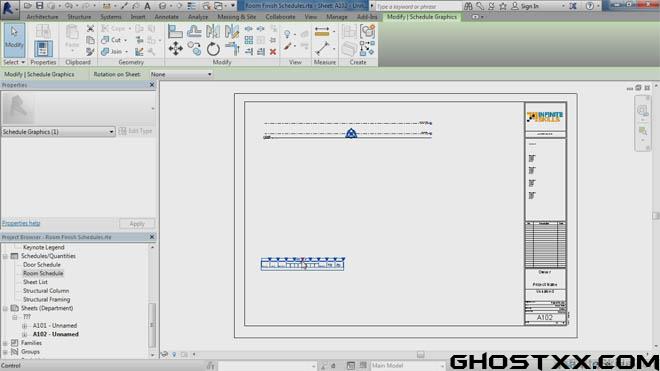
Task: Select the Align tool in the Modify panel
Action: (x=175, y=31)
